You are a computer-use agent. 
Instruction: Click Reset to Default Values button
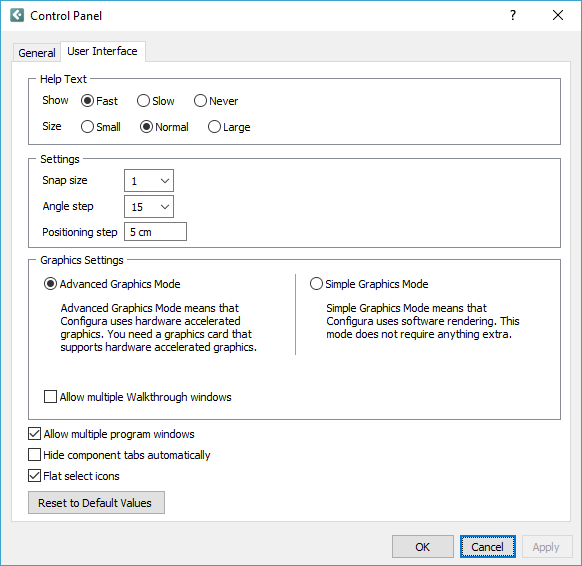tap(97, 503)
